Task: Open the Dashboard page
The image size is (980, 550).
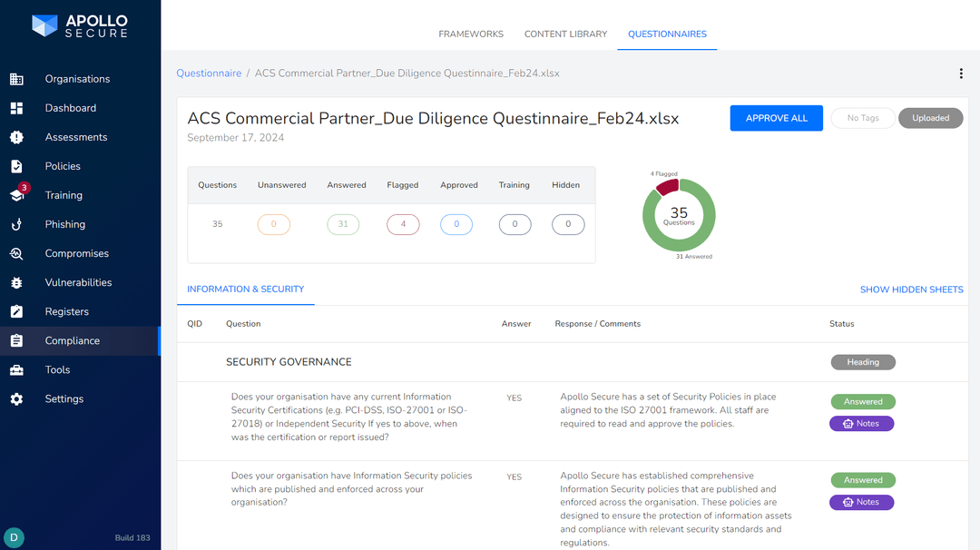Action: coord(71,108)
